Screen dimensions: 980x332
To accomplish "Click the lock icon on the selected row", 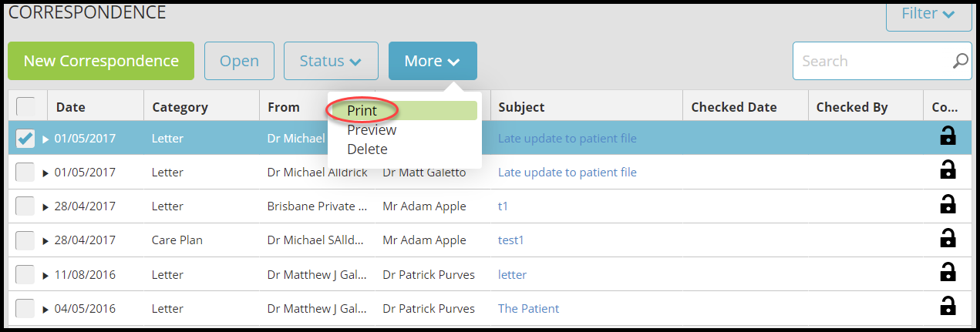I will pos(948,136).
